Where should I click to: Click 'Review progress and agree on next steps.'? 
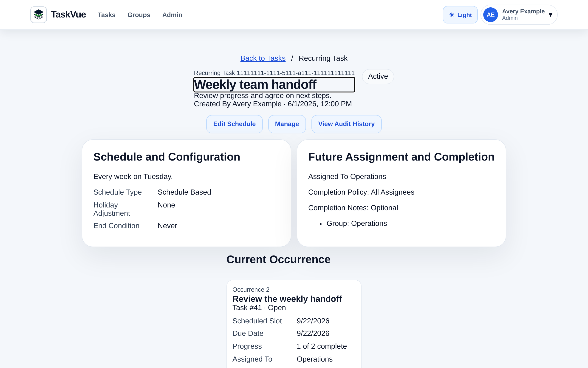[263, 96]
